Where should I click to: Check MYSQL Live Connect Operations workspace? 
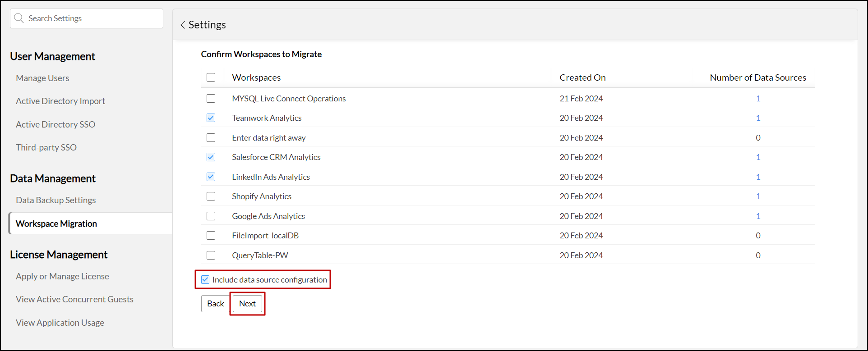tap(211, 98)
